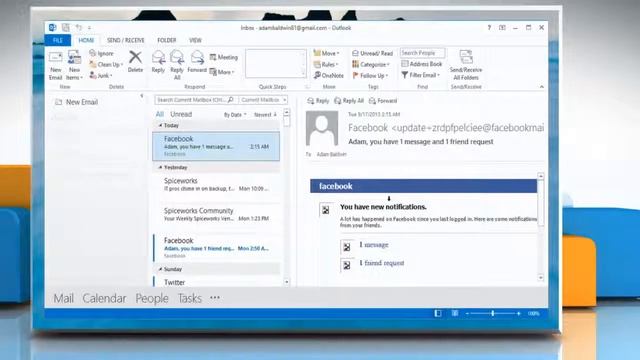Switch to Reading view in status bar

pyautogui.click(x=455, y=313)
